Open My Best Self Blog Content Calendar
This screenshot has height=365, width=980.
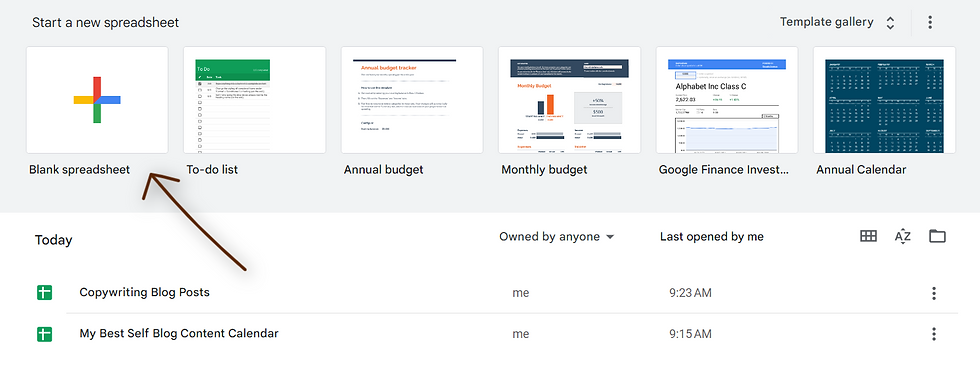[179, 333]
